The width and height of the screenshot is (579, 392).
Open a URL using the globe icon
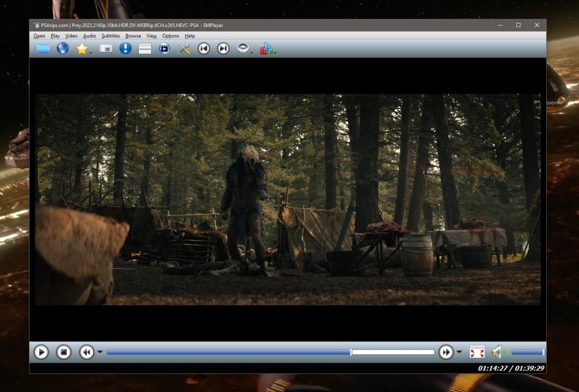coord(63,48)
